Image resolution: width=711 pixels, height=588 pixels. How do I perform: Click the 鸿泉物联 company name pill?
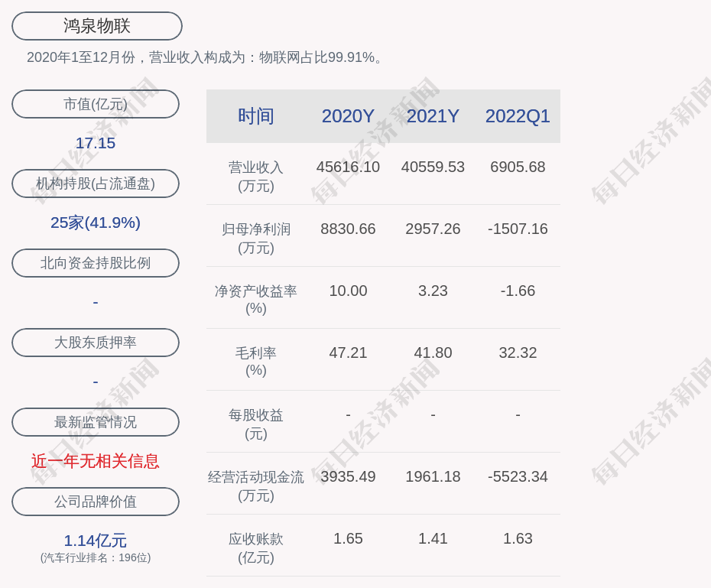pyautogui.click(x=97, y=26)
